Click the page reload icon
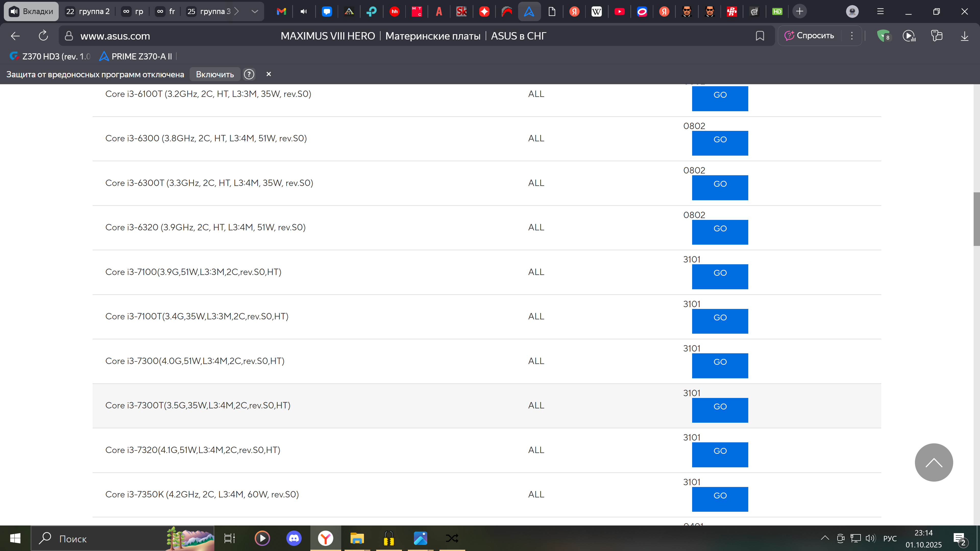Viewport: 980px width, 551px height. [43, 36]
